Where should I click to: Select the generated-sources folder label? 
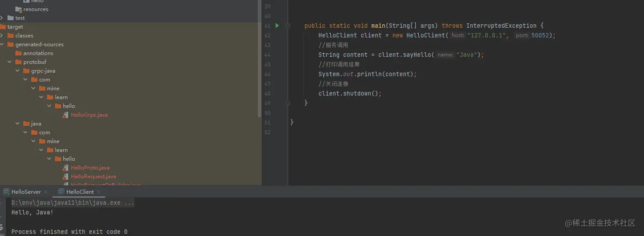(40, 44)
